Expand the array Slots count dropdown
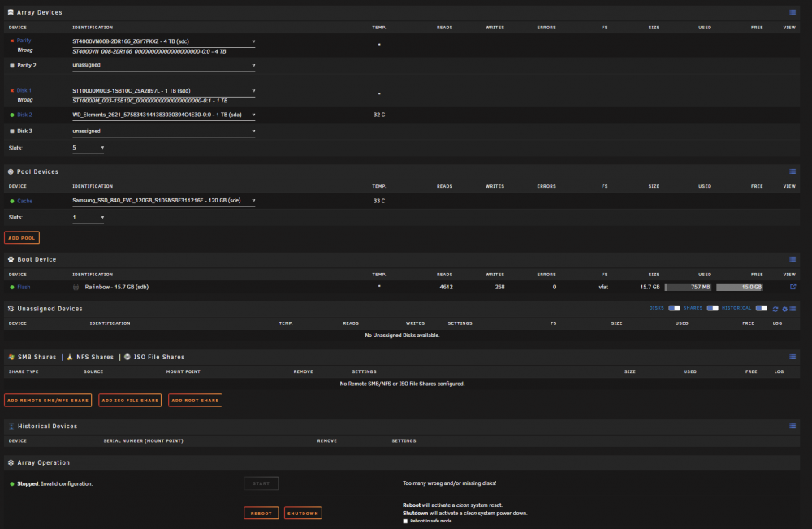This screenshot has height=529, width=812. [88, 148]
